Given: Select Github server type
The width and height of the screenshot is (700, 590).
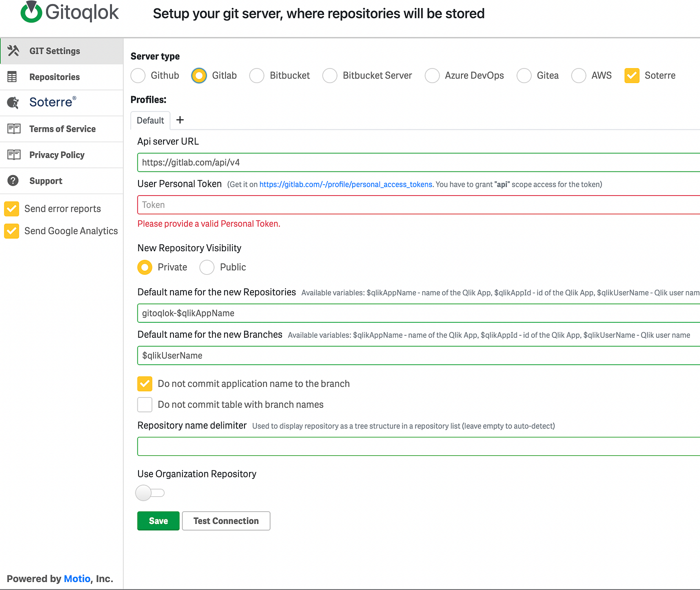Looking at the screenshot, I should [138, 76].
